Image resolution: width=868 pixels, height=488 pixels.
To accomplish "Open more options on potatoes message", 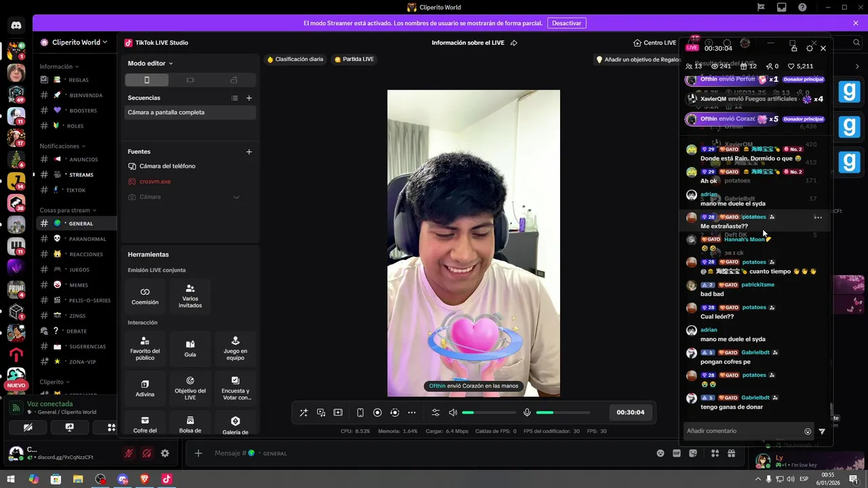I will click(818, 218).
